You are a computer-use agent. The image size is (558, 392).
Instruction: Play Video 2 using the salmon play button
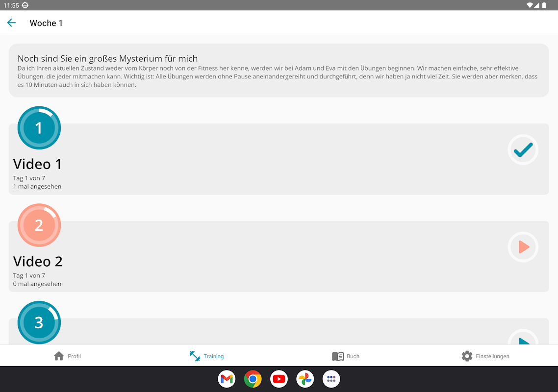pos(523,247)
